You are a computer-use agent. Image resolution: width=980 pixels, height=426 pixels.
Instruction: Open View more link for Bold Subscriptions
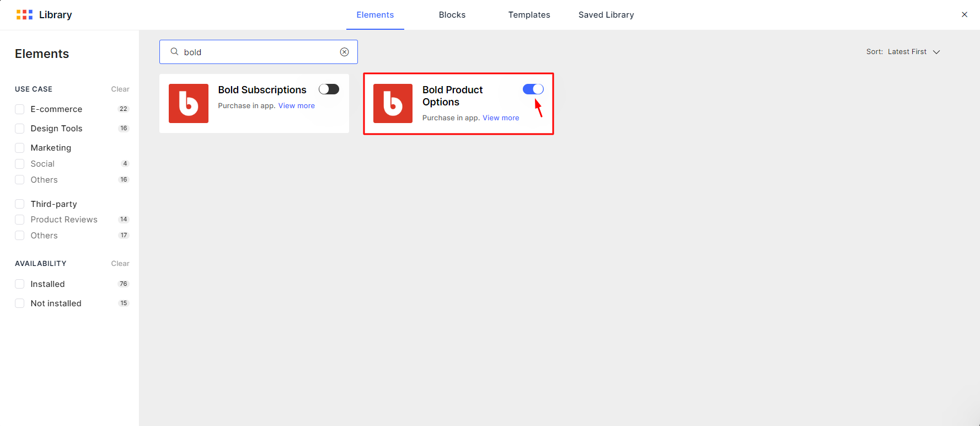(x=296, y=106)
